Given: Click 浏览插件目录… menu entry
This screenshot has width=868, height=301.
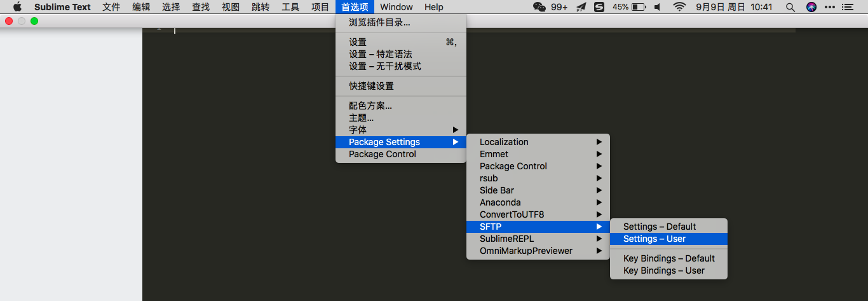Looking at the screenshot, I should [379, 22].
